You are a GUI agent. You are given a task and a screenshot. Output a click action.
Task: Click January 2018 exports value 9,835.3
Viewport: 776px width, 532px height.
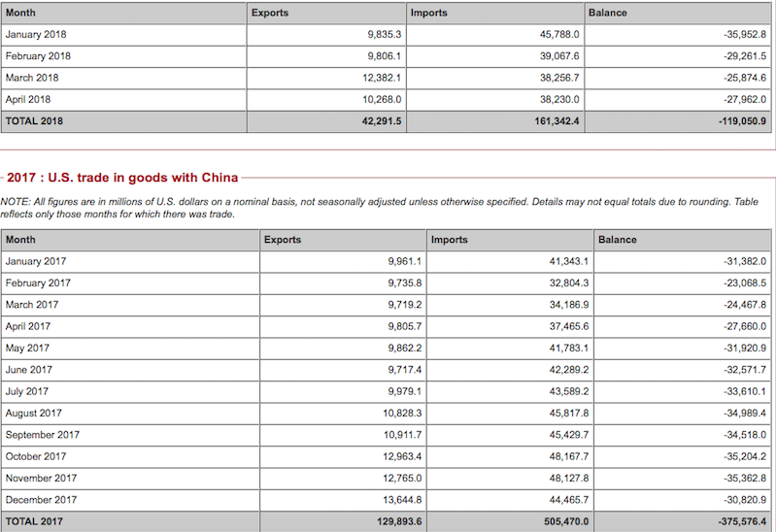tap(384, 35)
